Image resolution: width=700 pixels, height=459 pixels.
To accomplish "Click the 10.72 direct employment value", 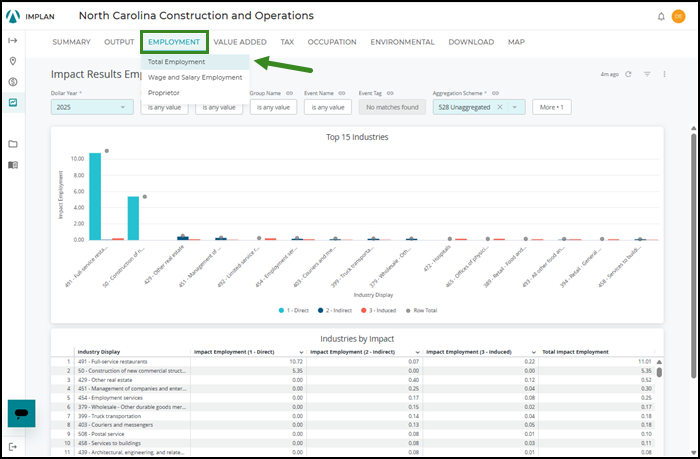I will 296,362.
